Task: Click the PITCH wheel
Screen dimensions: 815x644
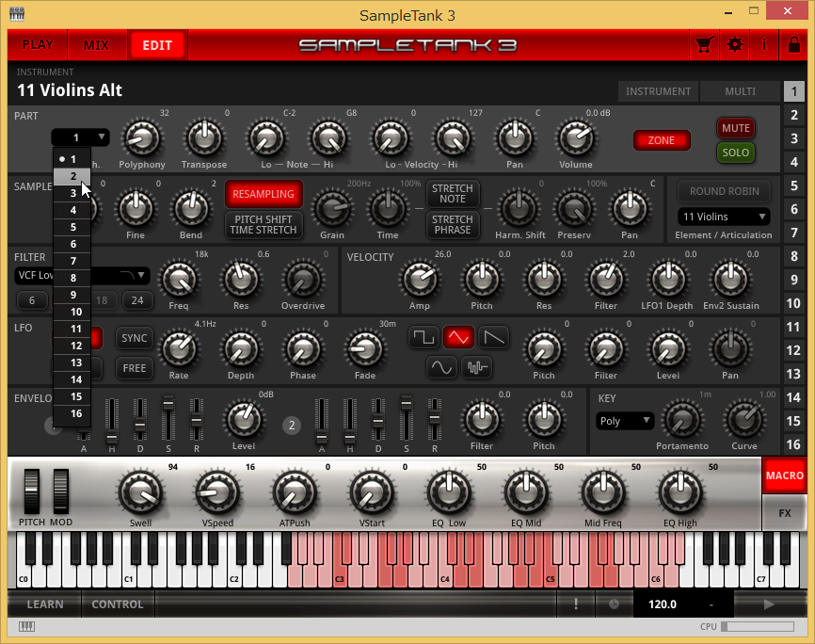Action: pos(32,491)
